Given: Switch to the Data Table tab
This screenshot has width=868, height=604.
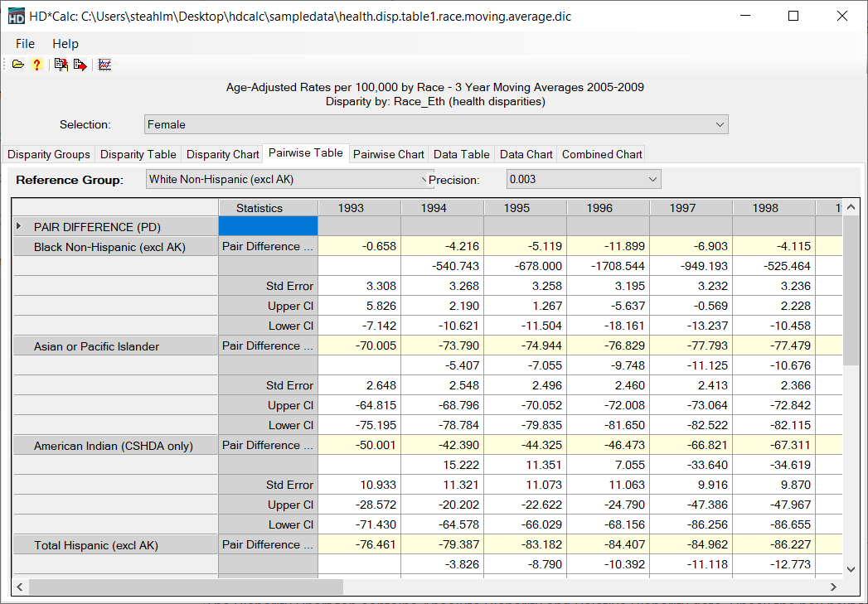Looking at the screenshot, I should click(x=462, y=154).
